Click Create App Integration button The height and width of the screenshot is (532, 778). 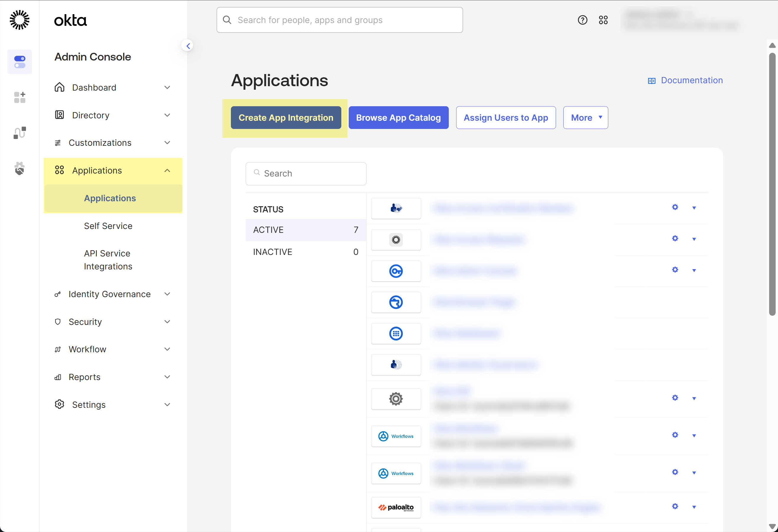286,118
